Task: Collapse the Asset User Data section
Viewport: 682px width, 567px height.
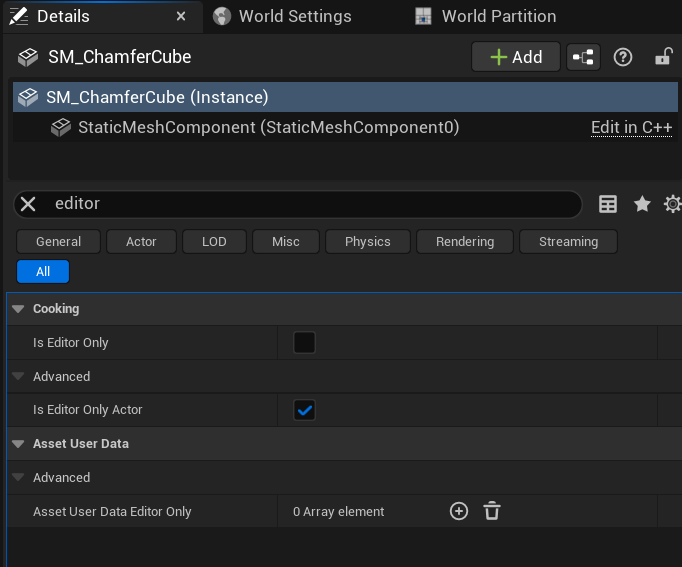Action: point(19,444)
